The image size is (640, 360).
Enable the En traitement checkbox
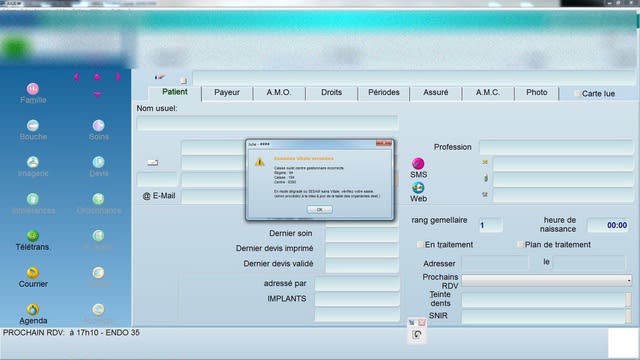420,244
